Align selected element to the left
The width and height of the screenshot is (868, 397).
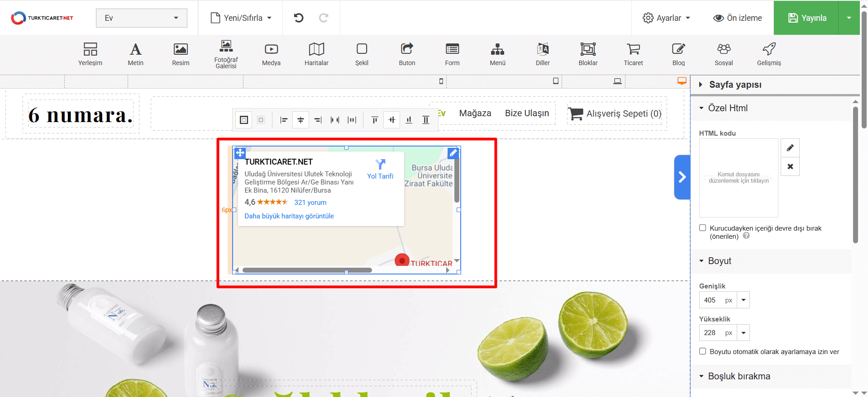(x=284, y=120)
